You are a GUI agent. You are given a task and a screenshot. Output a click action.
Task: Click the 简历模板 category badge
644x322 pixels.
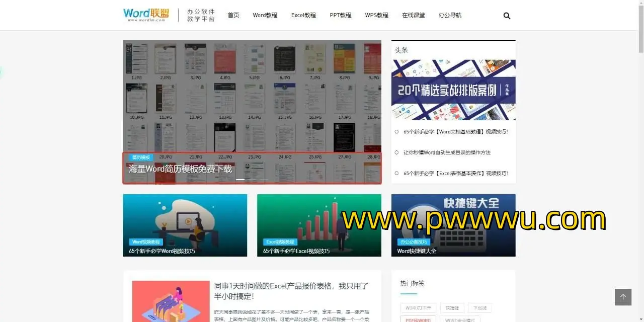coord(140,157)
